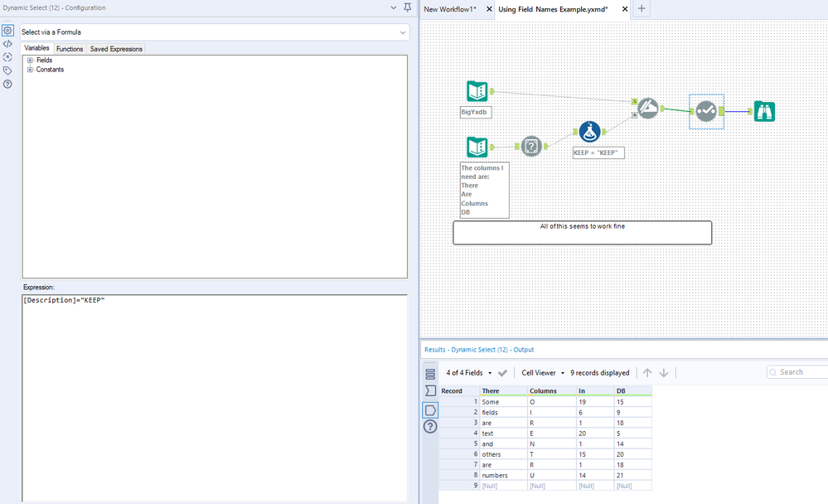Select the cell 'fields' in row 2
The height and width of the screenshot is (504, 828).
pyautogui.click(x=504, y=413)
